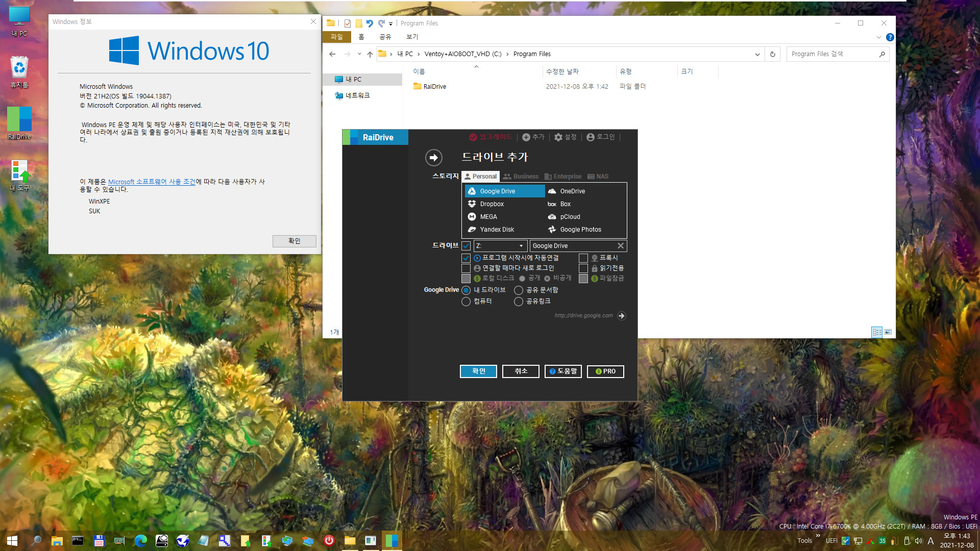Open 내 PC desktop icon

click(x=19, y=21)
